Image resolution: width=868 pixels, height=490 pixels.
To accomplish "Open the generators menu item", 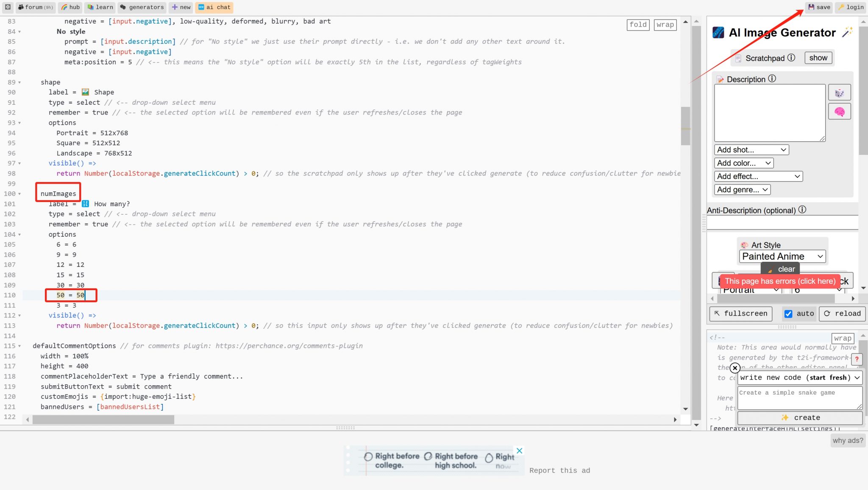I will (x=142, y=7).
